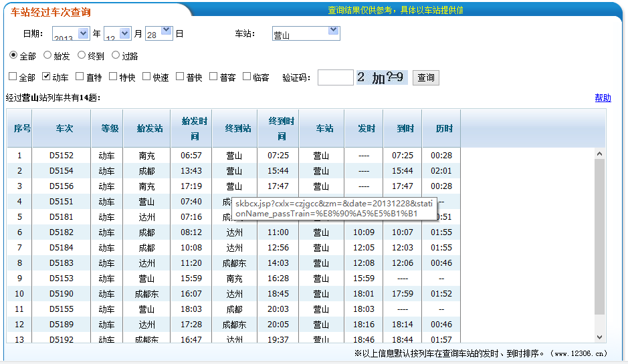Screen dimensions: 628x364
Task: Open the 帮助 help link
Action: pos(603,98)
